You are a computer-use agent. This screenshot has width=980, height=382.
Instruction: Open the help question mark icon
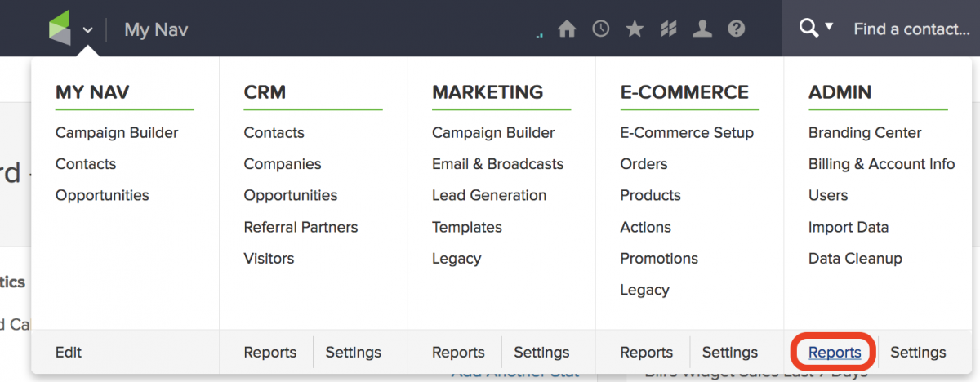736,29
